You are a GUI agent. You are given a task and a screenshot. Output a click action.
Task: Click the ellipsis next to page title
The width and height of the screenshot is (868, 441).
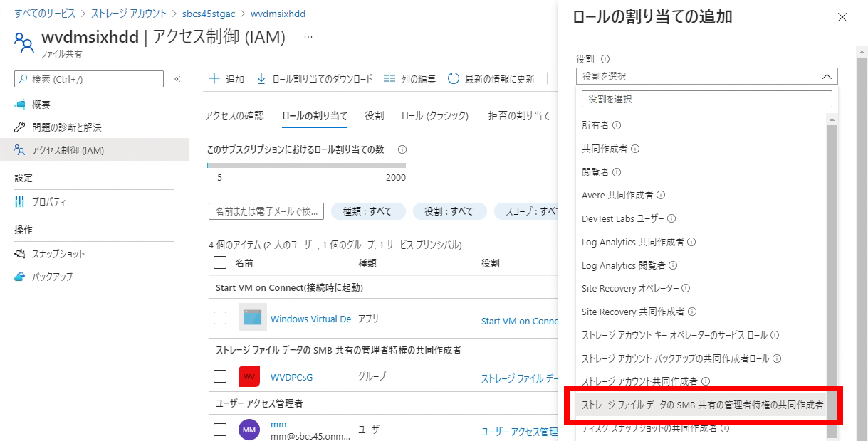pos(308,38)
